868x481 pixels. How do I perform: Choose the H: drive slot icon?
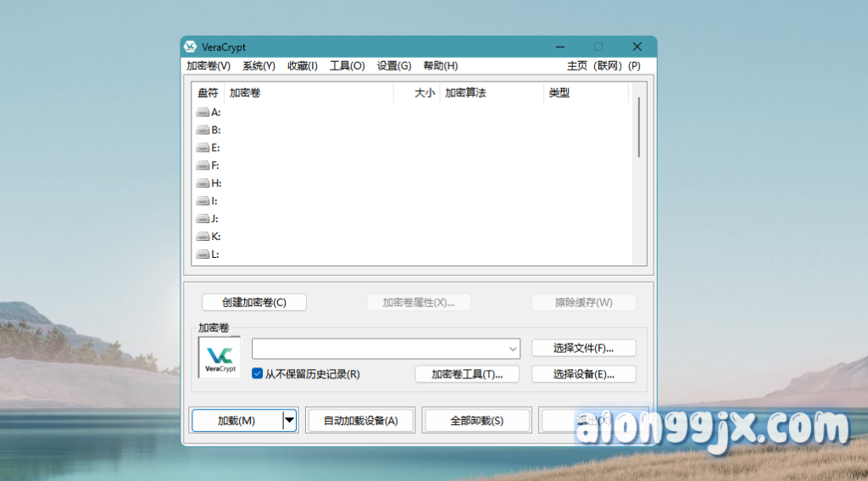point(203,183)
